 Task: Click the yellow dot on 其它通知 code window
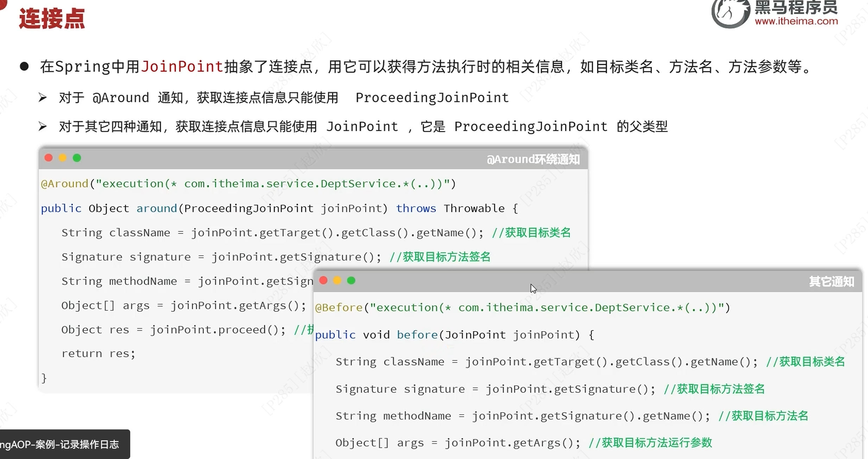pyautogui.click(x=337, y=280)
